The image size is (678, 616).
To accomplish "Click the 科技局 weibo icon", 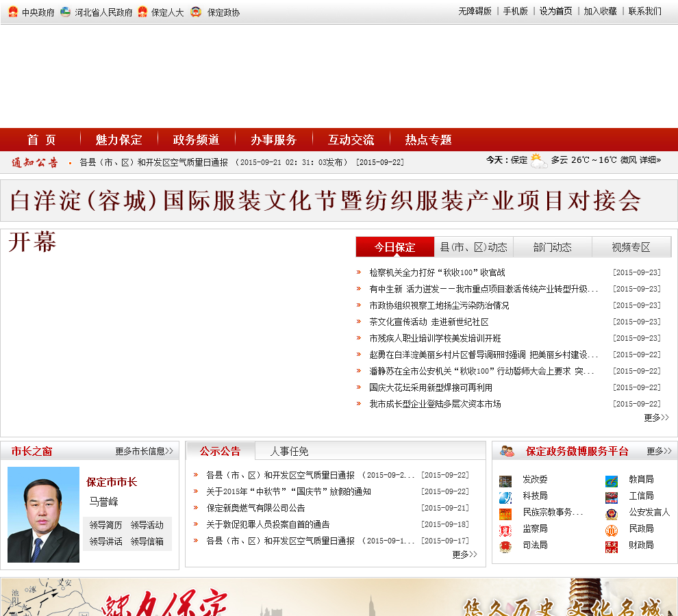I will (505, 498).
